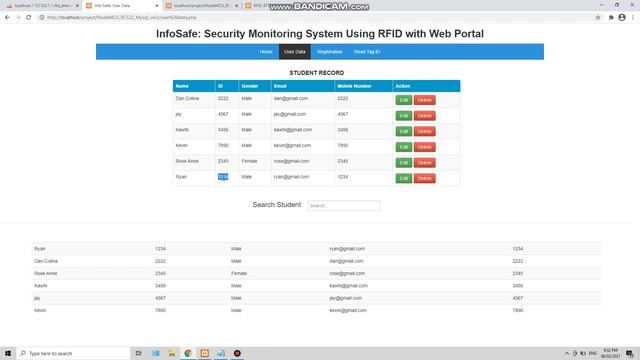640x360 pixels.
Task: Edit the Dan Colina record
Action: click(404, 100)
